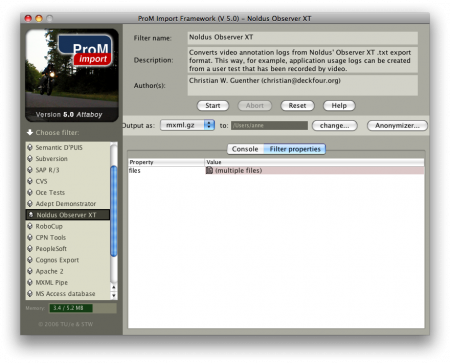Click the output path field showing /Users/anne

point(269,125)
